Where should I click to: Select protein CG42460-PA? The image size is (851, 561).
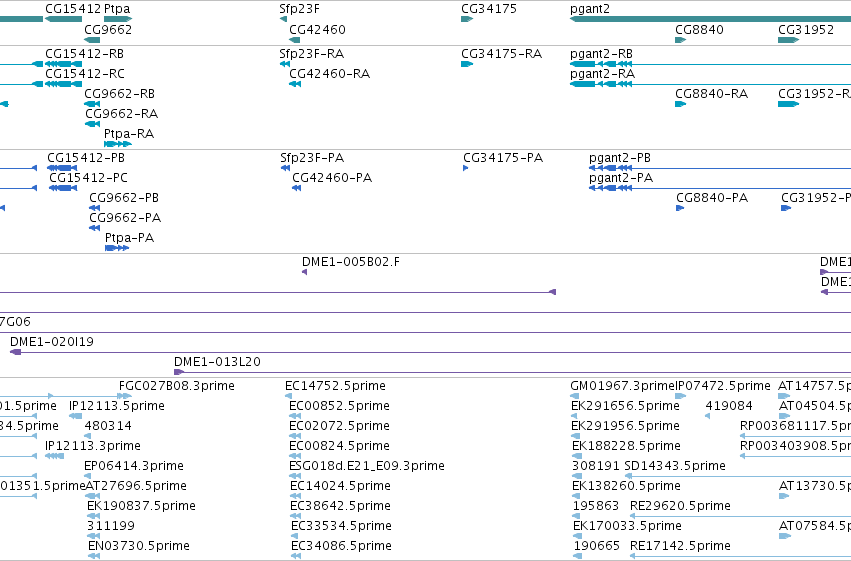click(x=296, y=188)
